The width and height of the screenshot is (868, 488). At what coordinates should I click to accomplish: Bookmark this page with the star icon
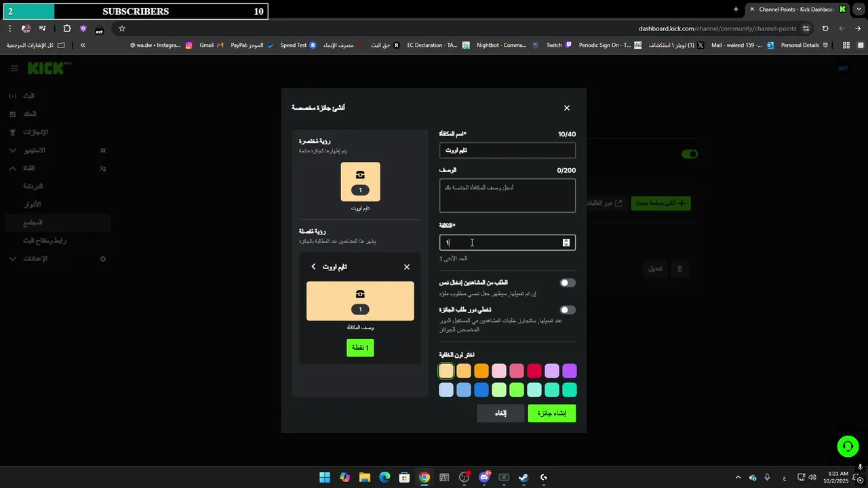pyautogui.click(x=122, y=28)
